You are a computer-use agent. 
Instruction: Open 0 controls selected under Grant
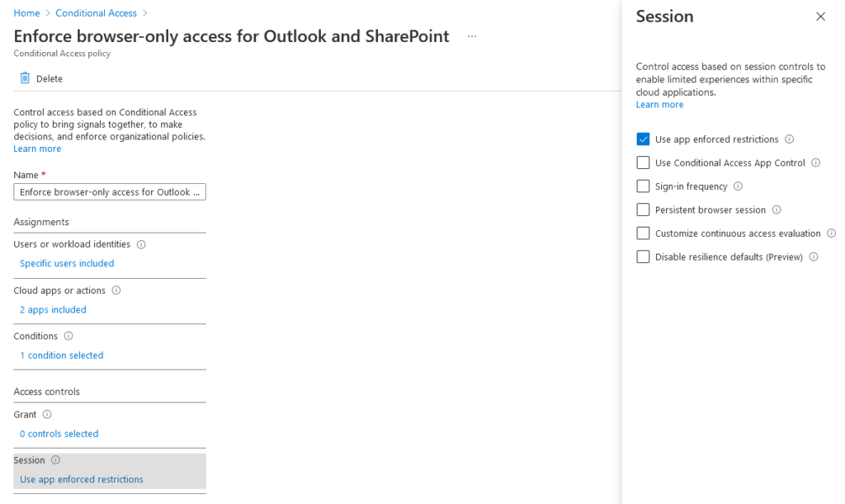(59, 433)
